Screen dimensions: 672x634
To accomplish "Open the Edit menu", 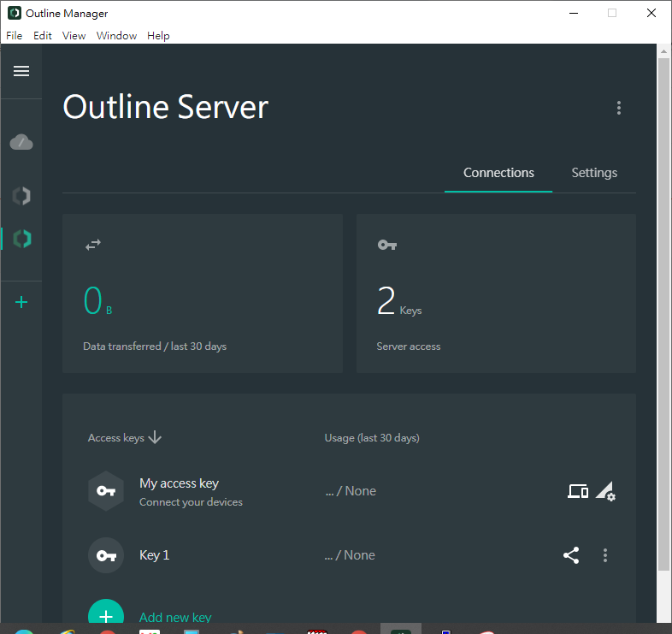I will [43, 36].
